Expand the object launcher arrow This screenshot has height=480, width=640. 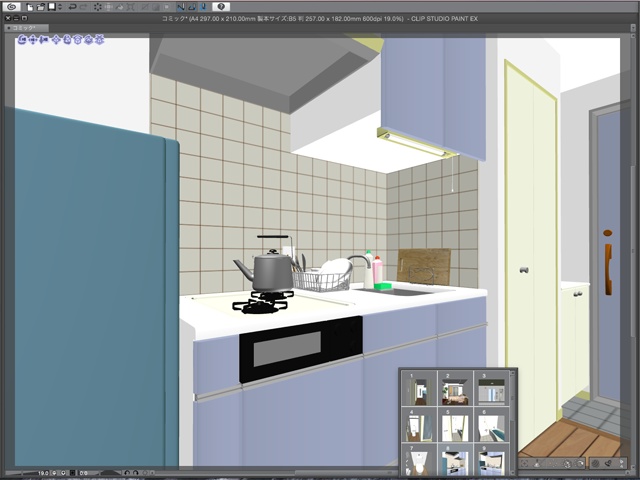(622, 464)
